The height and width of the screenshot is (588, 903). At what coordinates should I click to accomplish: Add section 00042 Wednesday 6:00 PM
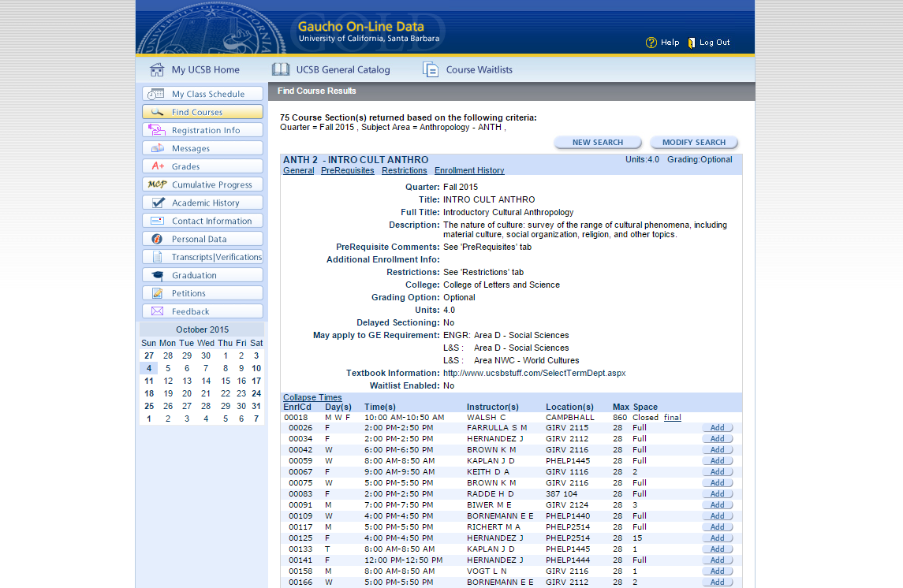pos(718,450)
